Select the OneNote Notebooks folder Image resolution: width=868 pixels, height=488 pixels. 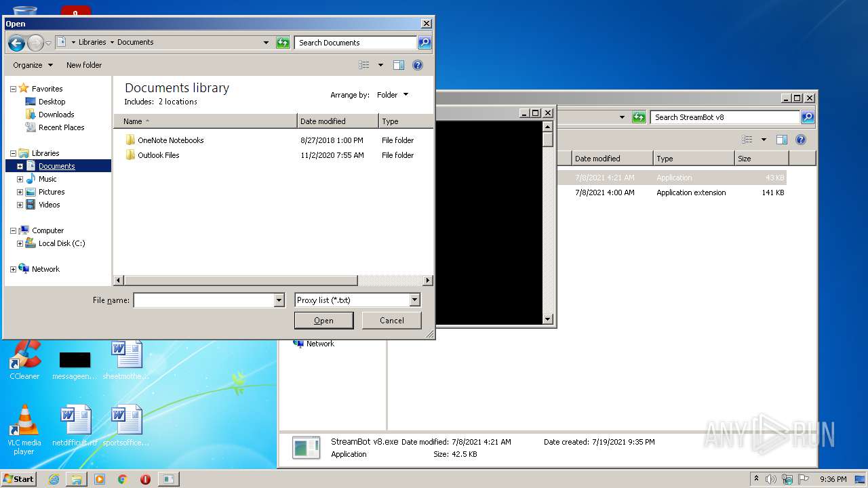click(170, 140)
